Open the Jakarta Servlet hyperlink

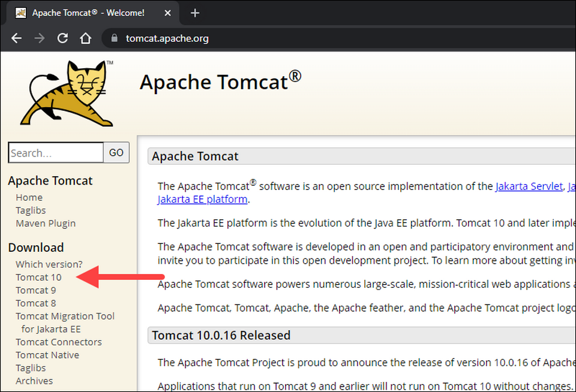[529, 186]
